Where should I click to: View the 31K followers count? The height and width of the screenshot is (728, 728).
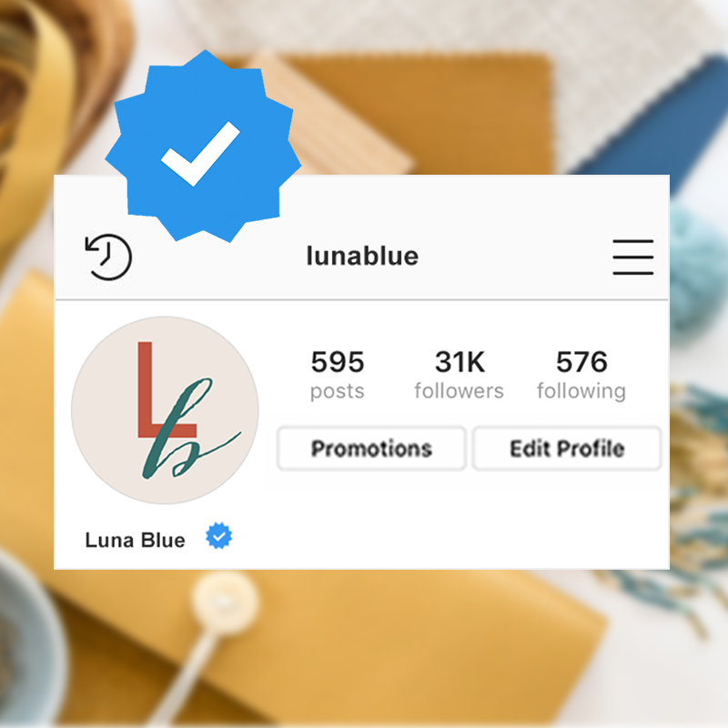coord(460,361)
